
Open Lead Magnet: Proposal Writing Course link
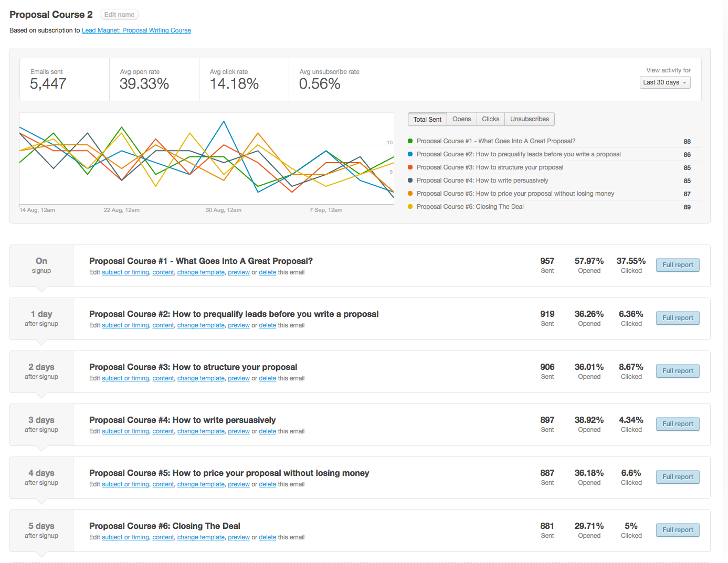[x=136, y=30]
